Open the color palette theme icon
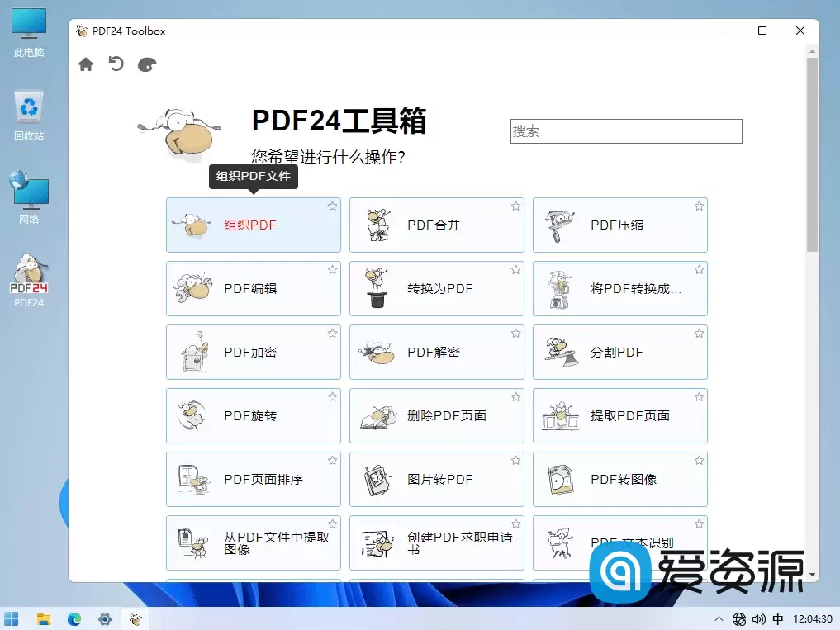 [146, 64]
